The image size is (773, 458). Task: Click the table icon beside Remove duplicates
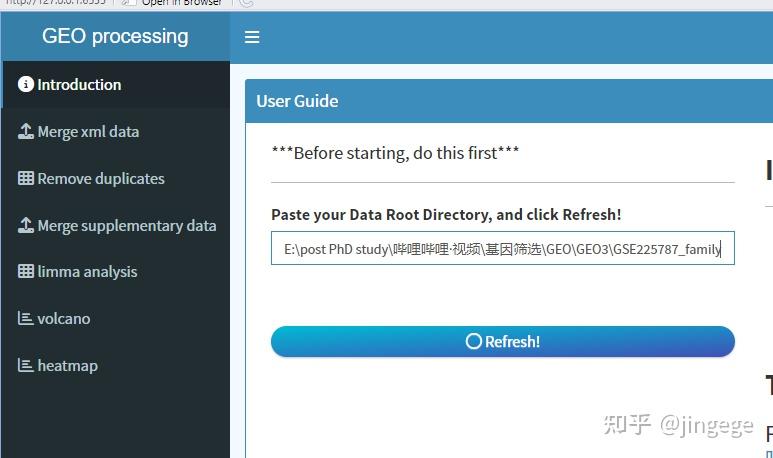[26, 179]
